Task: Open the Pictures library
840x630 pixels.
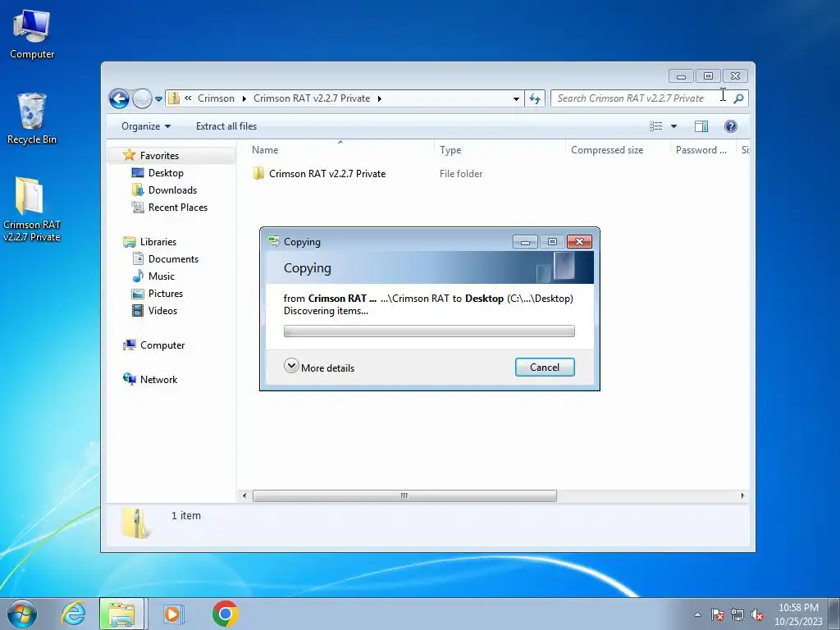Action: coord(166,294)
